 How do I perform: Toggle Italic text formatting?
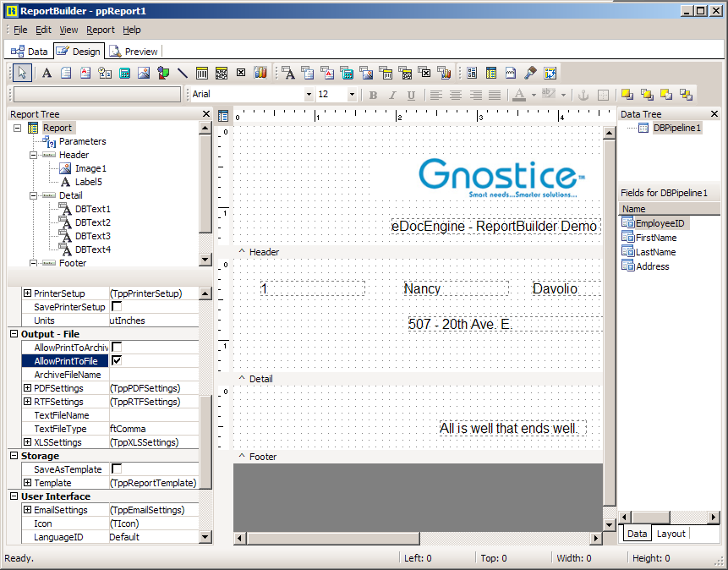tap(392, 95)
